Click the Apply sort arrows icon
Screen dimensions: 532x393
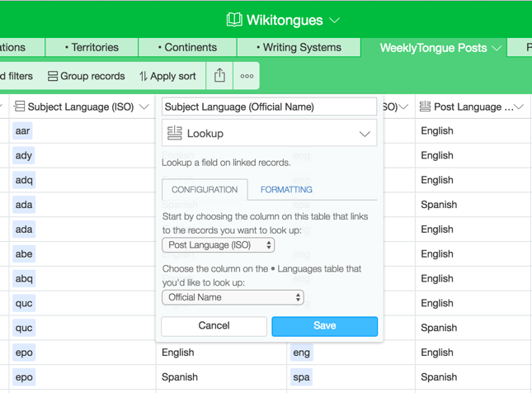[144, 76]
